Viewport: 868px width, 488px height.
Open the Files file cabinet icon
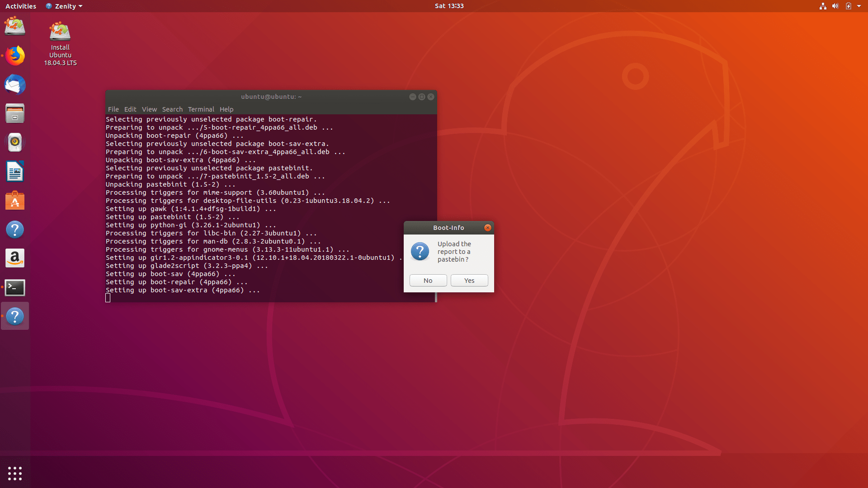(x=15, y=113)
